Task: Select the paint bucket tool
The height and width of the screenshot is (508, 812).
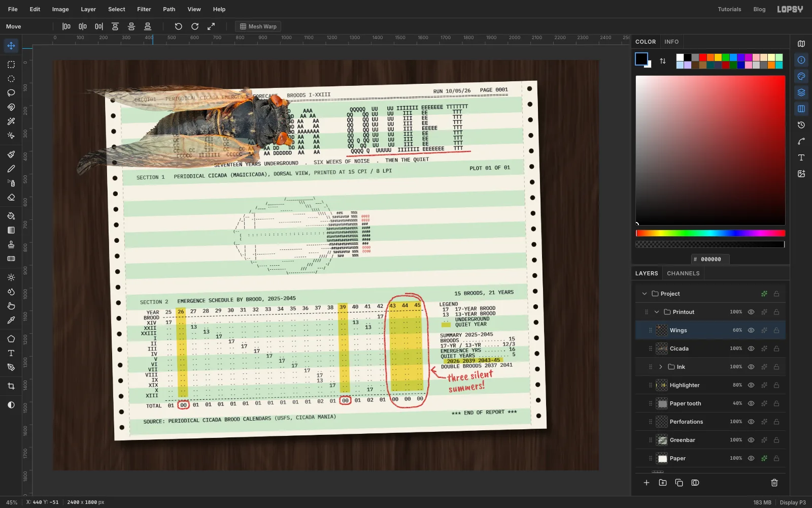Action: (x=11, y=216)
